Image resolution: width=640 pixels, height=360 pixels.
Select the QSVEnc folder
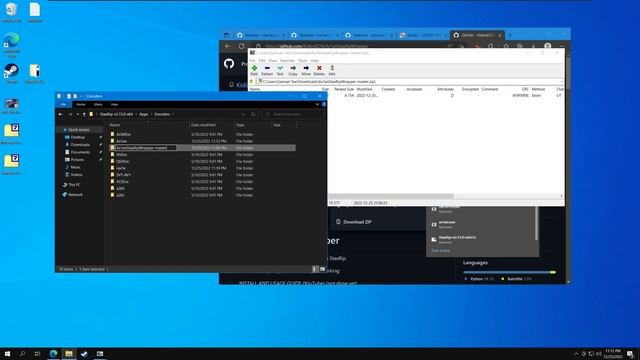122,161
